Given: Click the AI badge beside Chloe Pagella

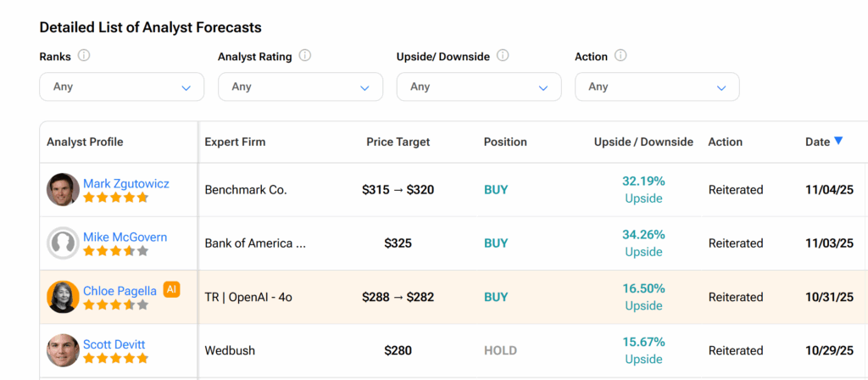Looking at the screenshot, I should coord(171,290).
